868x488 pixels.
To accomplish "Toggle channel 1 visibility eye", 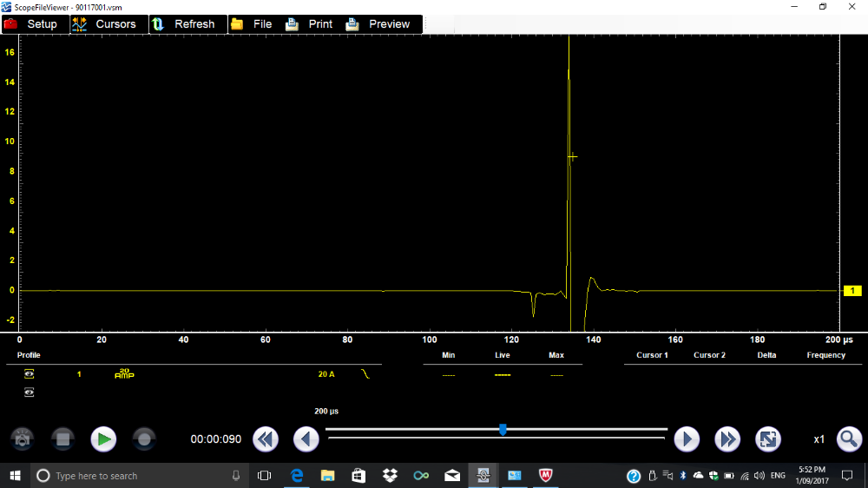I will pos(30,374).
